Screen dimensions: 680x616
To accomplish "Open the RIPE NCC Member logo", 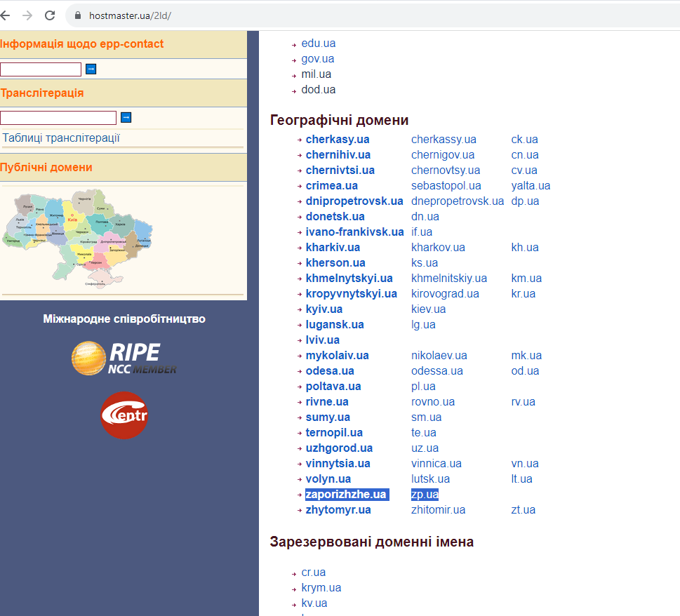I will tap(124, 358).
